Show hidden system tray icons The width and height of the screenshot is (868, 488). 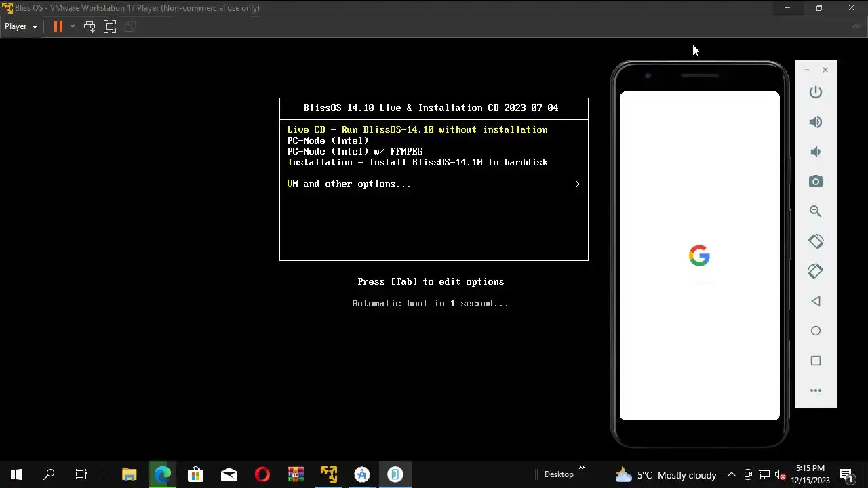point(732,475)
